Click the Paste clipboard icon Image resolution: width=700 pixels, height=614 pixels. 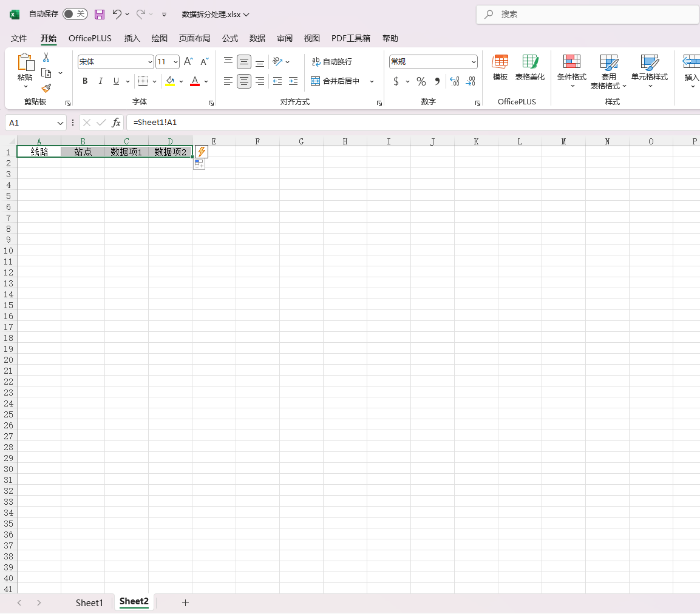coord(25,62)
